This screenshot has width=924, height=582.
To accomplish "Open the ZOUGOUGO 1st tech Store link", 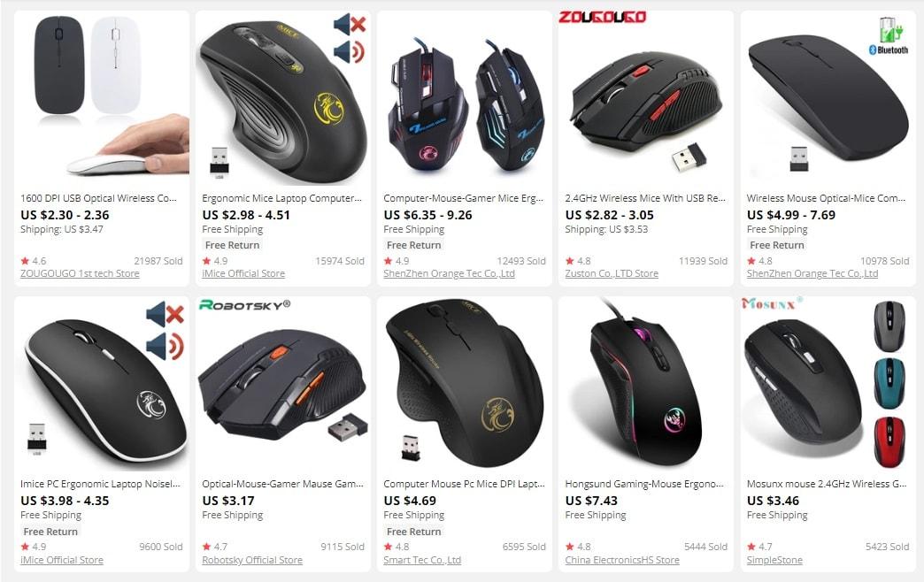I will tap(80, 273).
